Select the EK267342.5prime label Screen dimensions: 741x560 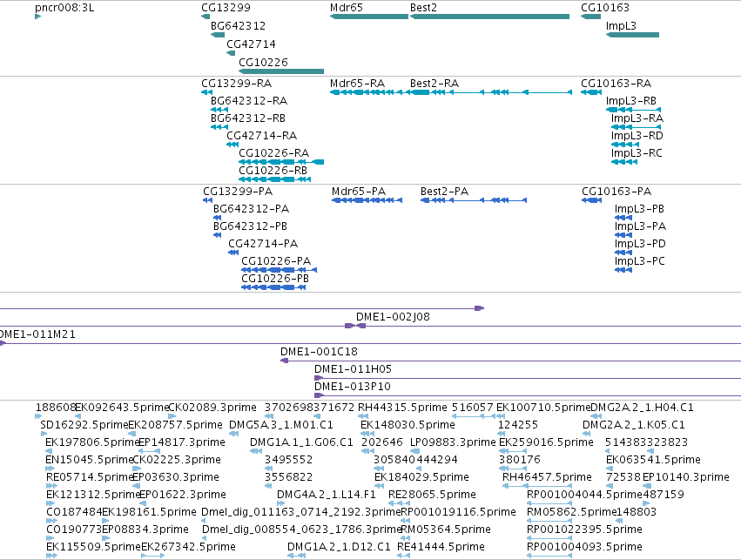[x=189, y=547]
